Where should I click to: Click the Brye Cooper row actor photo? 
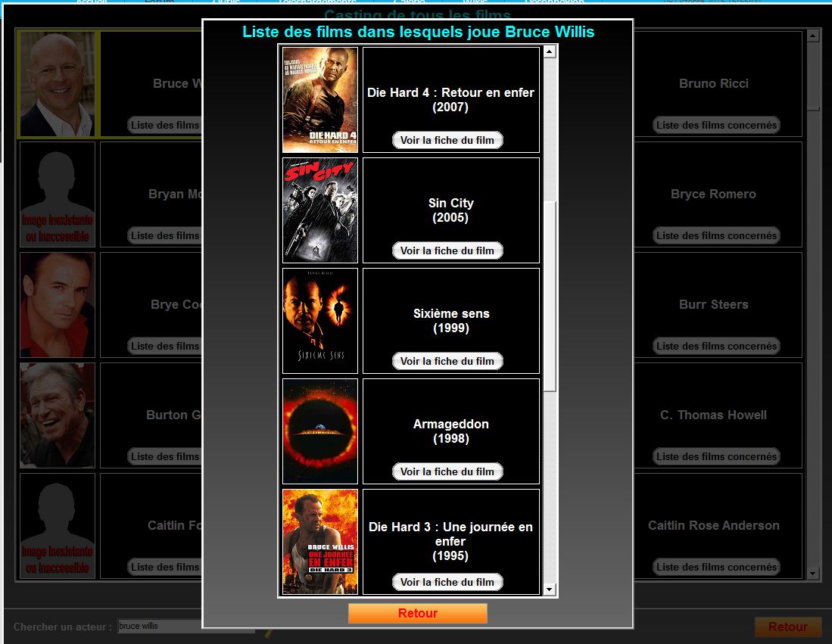click(58, 305)
